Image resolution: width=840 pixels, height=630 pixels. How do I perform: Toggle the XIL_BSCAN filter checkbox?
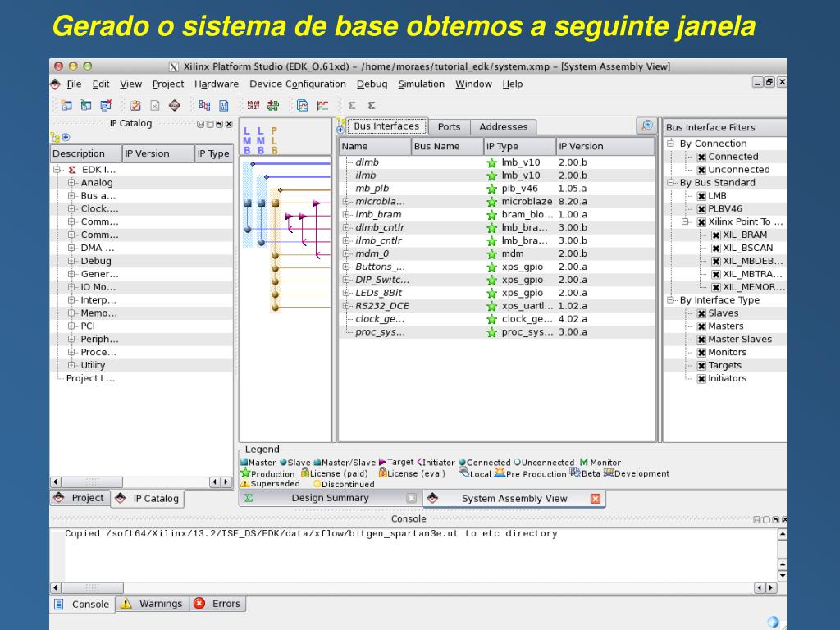coord(715,248)
